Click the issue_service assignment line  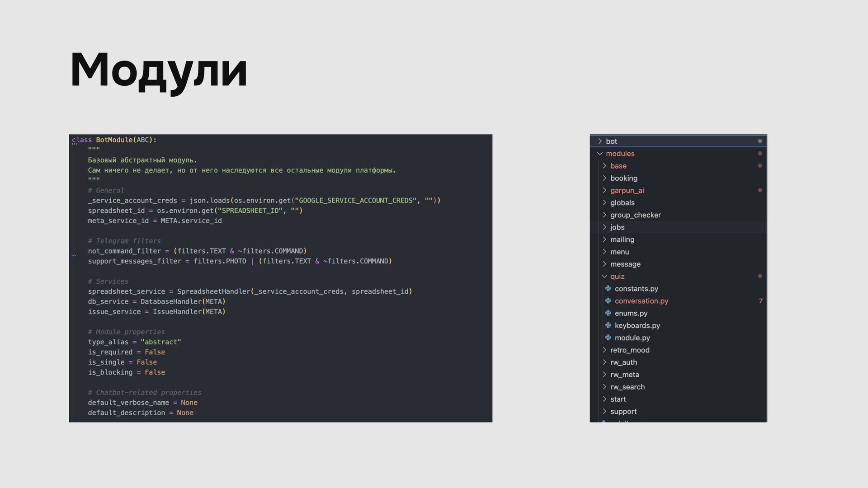(156, 312)
